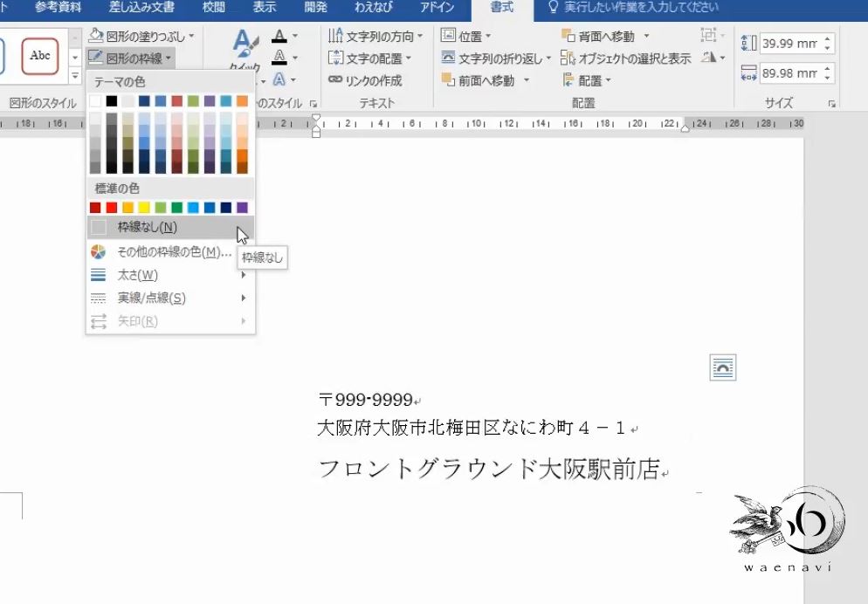
Task: Pick the standard light blue color swatch
Action: tap(193, 208)
